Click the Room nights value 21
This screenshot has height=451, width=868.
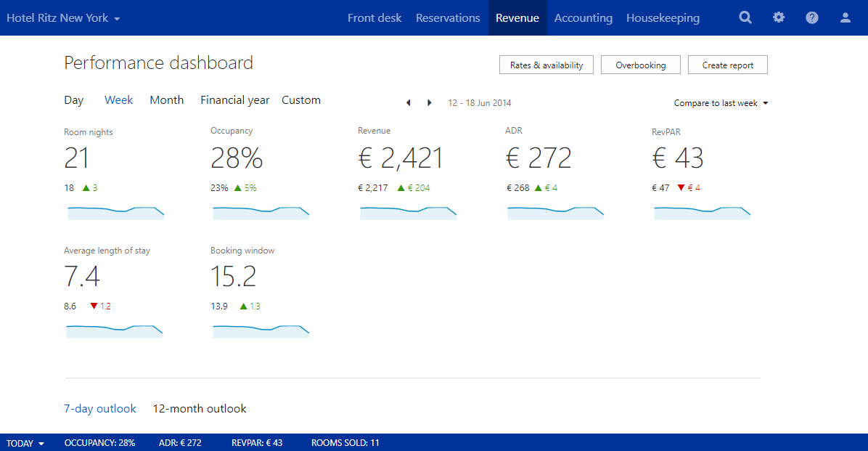coord(76,158)
